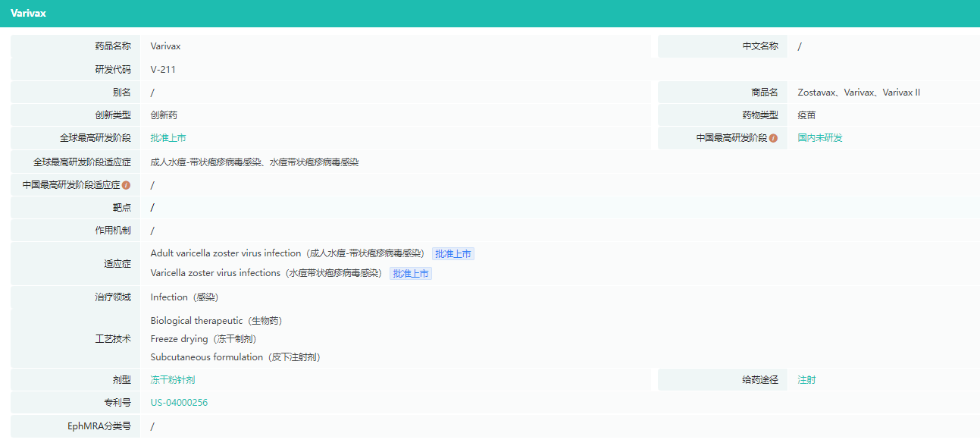Screen dimensions: 980x446
Task: Open the 国内未研发 link
Action: pyautogui.click(x=820, y=138)
